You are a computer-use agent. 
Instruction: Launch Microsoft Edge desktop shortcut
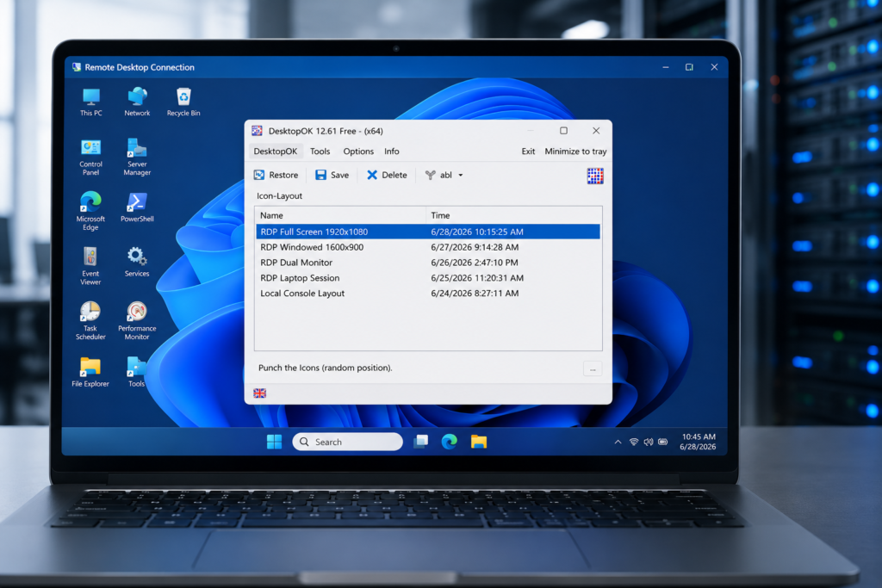(x=90, y=211)
